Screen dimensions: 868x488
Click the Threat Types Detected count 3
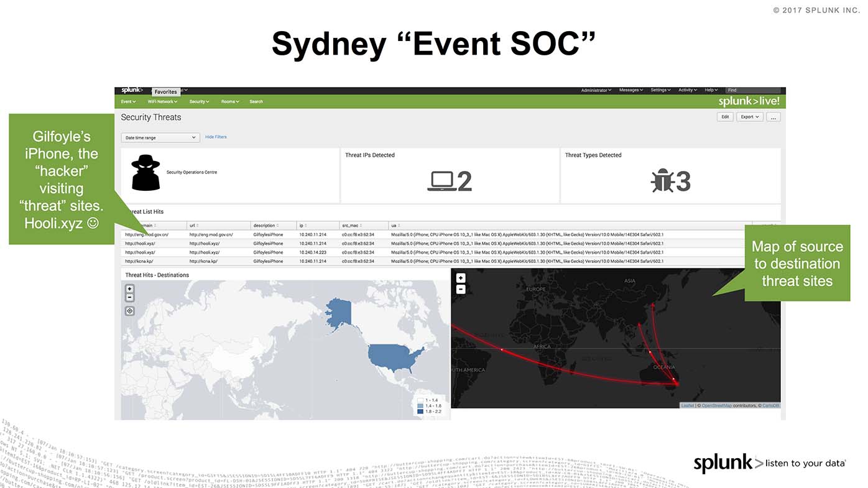click(x=683, y=181)
